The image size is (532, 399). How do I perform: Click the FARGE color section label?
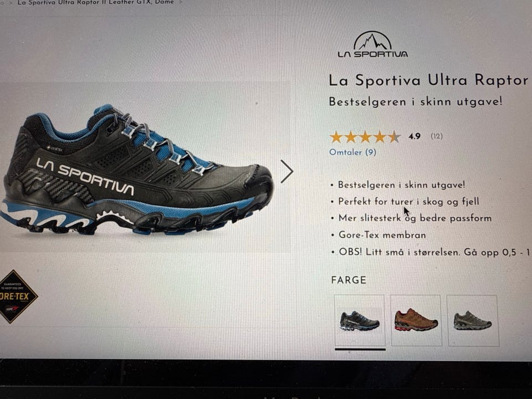coord(349,280)
